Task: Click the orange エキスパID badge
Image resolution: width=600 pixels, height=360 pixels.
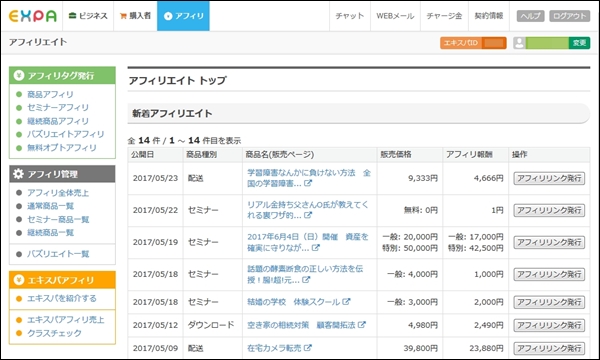Action: point(473,43)
